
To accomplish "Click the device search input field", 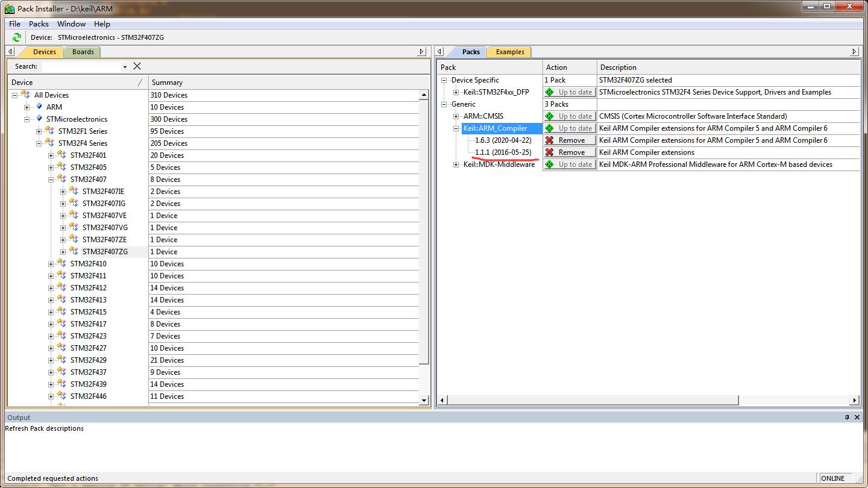I will coord(81,66).
